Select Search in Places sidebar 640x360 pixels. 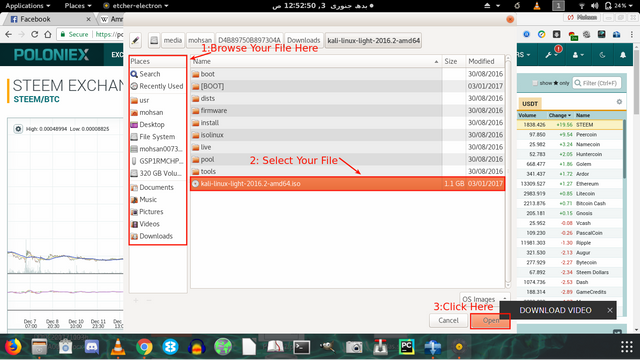coord(158,74)
